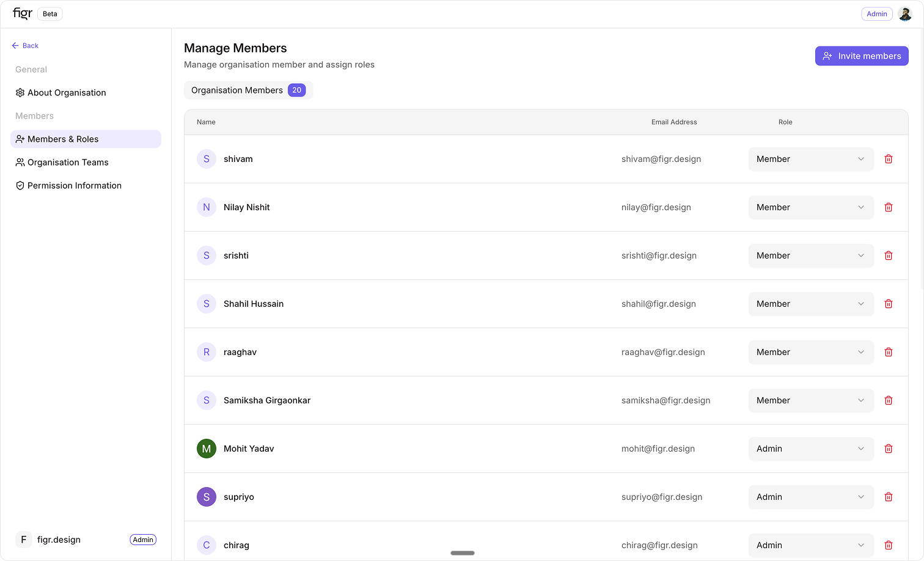Click srishti's S avatar
Viewport: 924px width, 561px height.
pyautogui.click(x=207, y=255)
